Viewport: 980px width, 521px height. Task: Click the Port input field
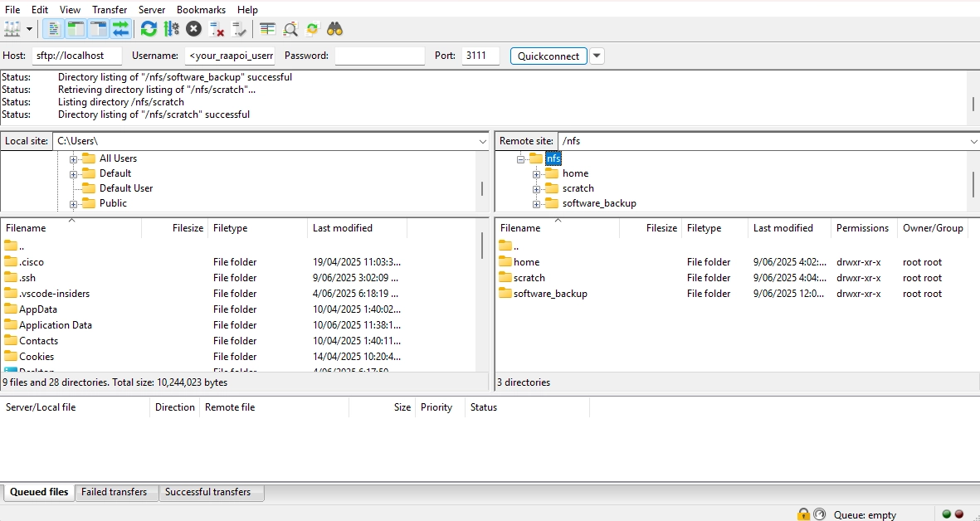coord(480,56)
